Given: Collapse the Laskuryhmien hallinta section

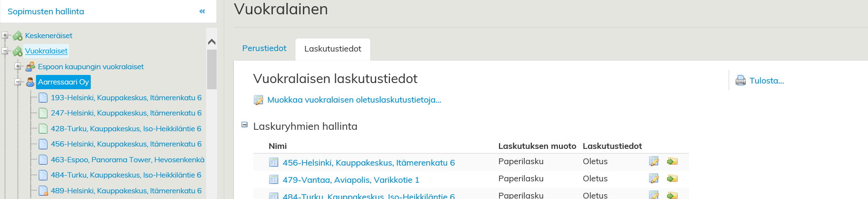Looking at the screenshot, I should (245, 125).
